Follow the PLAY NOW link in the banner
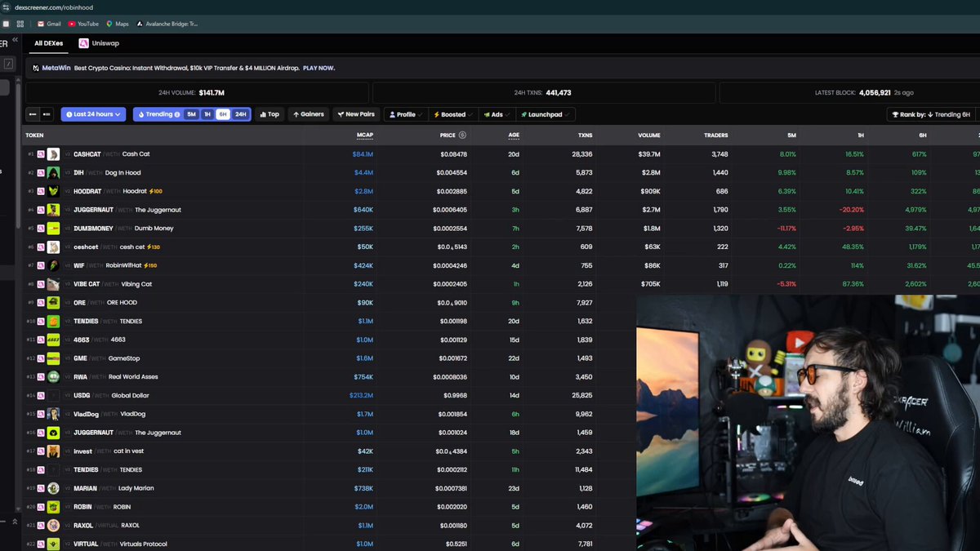This screenshot has width=980, height=551. pos(318,69)
